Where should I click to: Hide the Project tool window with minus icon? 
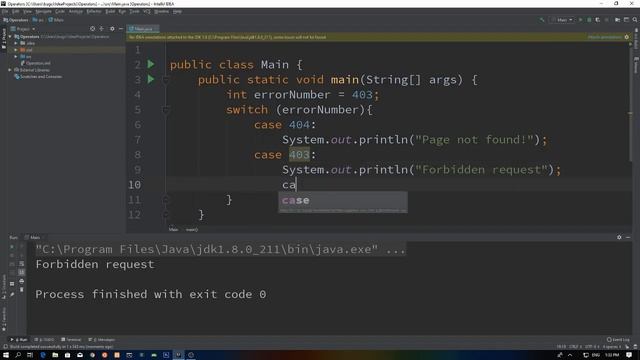[x=121, y=29]
